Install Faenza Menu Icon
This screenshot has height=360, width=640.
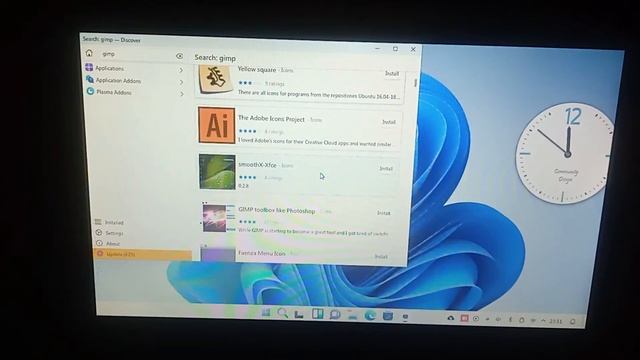(x=381, y=257)
